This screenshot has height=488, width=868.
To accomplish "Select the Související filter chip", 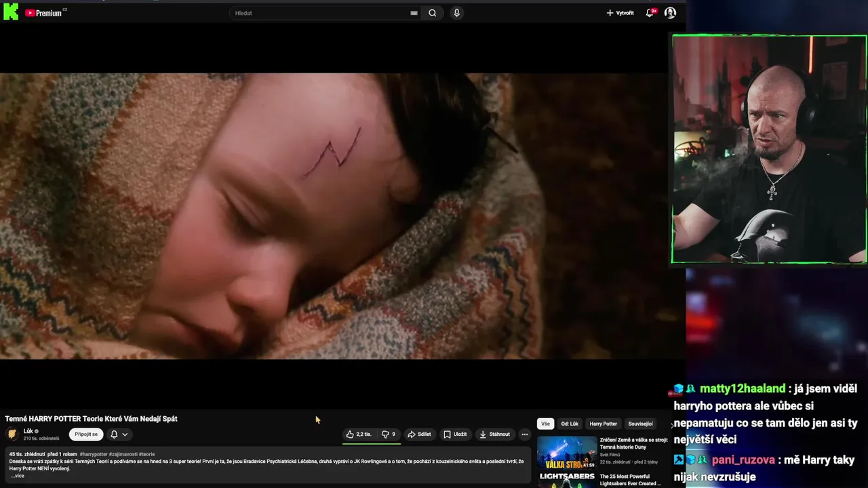I will 641,424.
